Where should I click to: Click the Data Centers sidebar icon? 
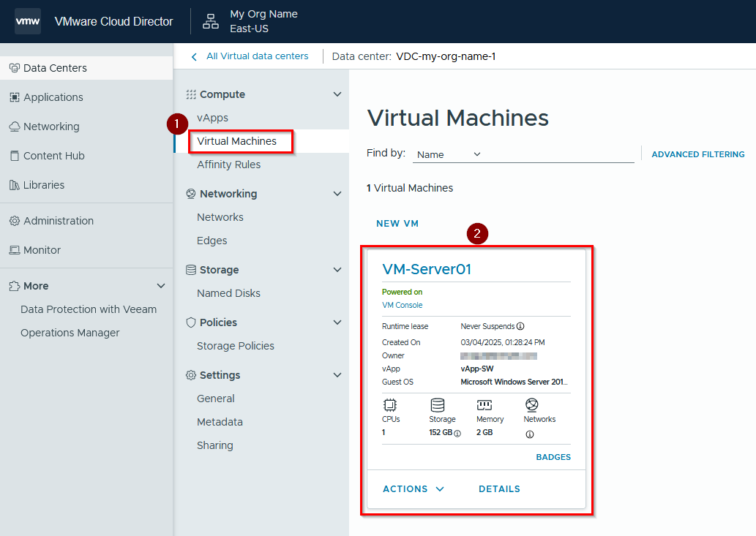[15, 68]
